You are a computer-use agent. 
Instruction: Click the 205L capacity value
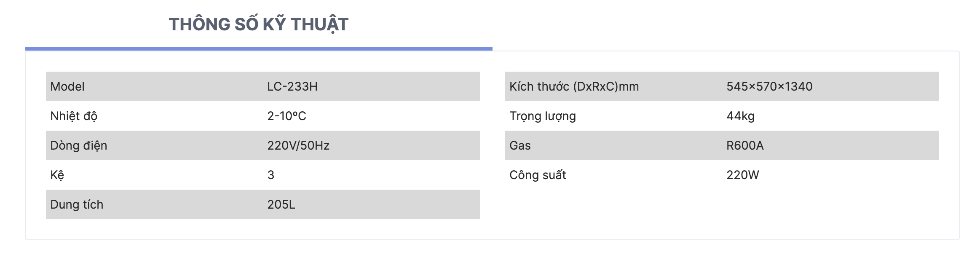pyautogui.click(x=281, y=204)
